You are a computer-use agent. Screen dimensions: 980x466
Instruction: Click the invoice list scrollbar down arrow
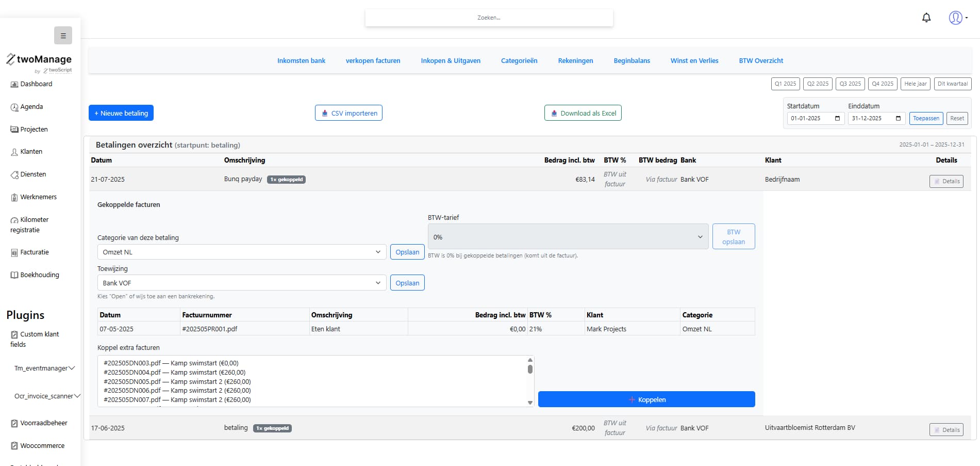(530, 403)
